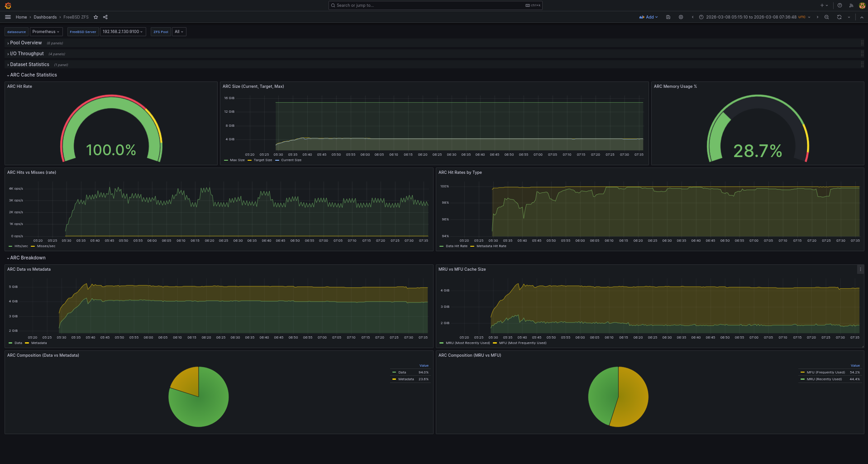The width and height of the screenshot is (868, 464).
Task: Open the dashboard share icon
Action: 105,17
